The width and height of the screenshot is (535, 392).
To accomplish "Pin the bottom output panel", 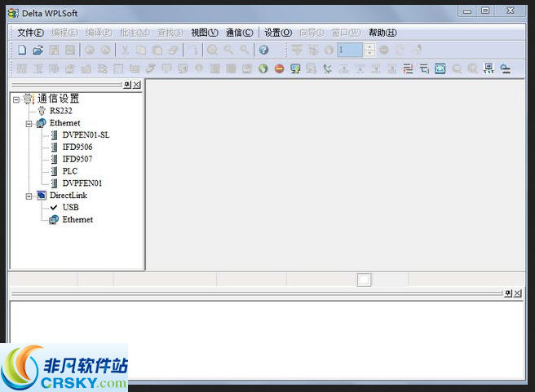I will (508, 293).
